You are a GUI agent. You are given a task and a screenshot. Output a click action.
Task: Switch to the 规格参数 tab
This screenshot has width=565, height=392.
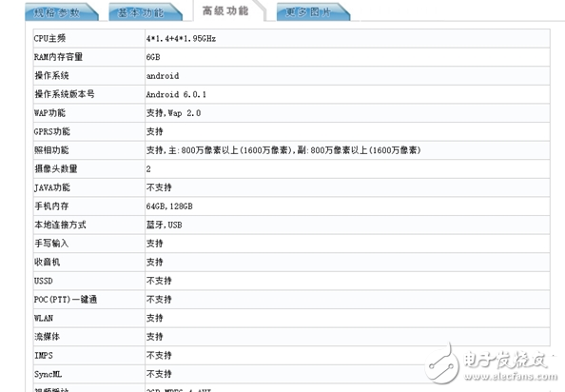[62, 12]
